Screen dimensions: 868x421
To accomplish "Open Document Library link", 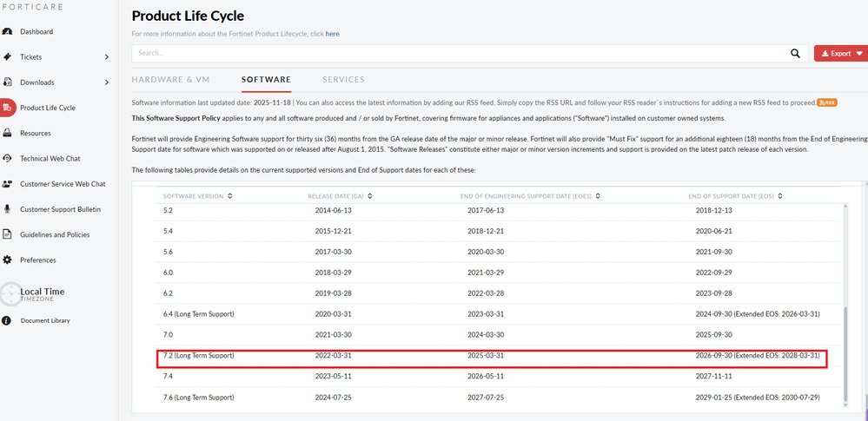I will click(45, 320).
